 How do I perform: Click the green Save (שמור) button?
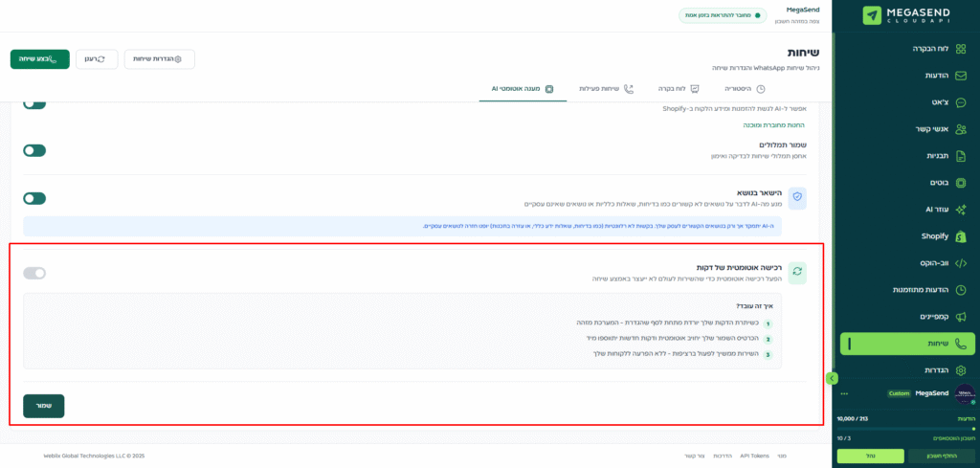(44, 406)
